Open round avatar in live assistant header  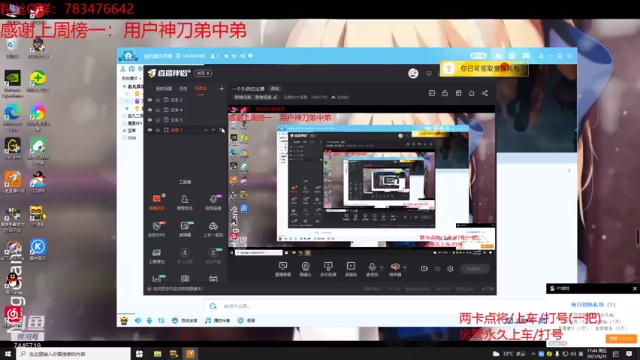coord(413,73)
